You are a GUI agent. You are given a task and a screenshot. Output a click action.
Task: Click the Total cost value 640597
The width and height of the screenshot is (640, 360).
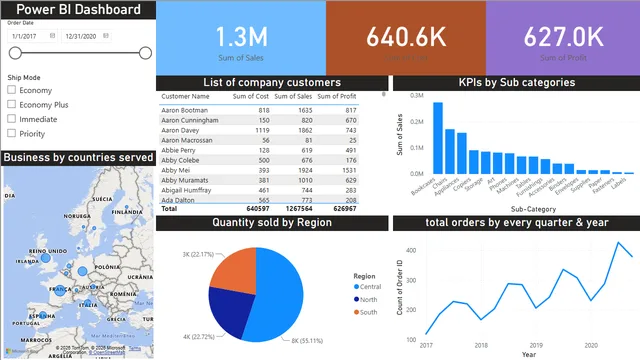click(258, 209)
